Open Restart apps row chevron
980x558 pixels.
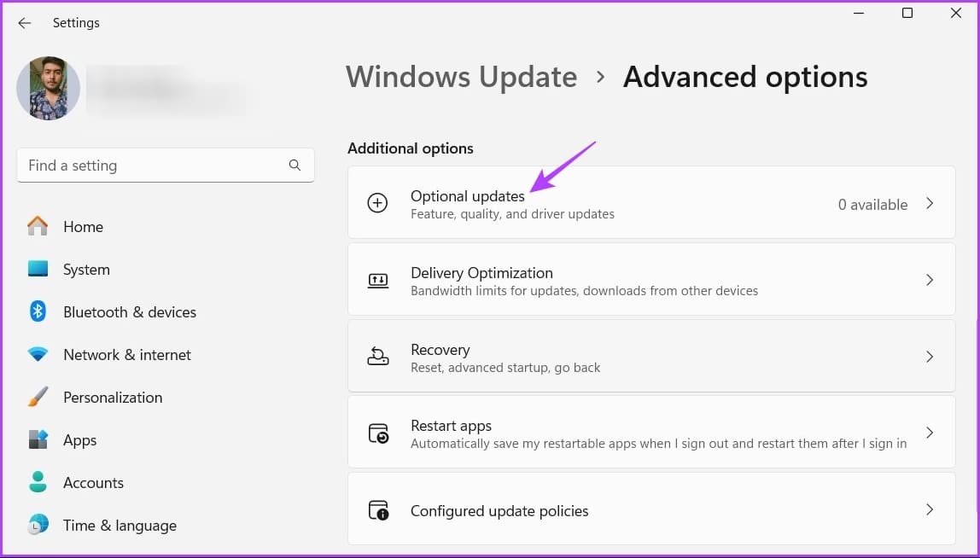click(930, 433)
